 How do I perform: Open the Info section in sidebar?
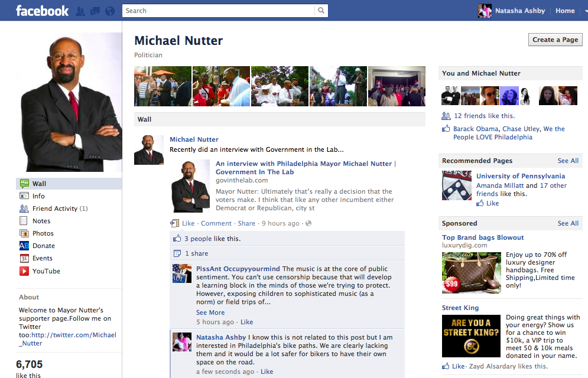38,196
